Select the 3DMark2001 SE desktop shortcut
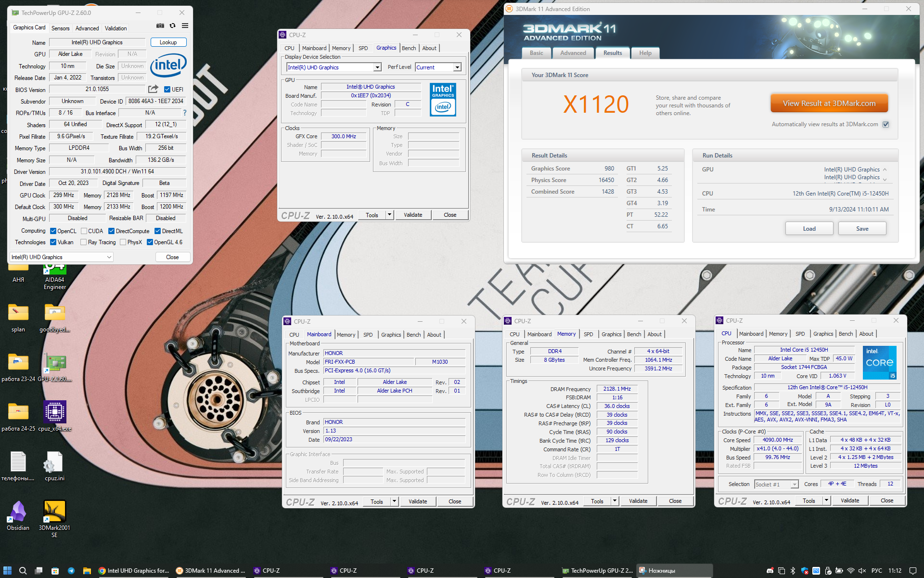The image size is (924, 578). tap(54, 519)
